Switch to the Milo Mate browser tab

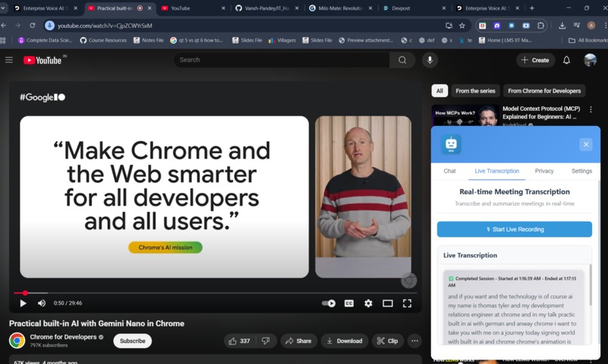click(x=340, y=8)
